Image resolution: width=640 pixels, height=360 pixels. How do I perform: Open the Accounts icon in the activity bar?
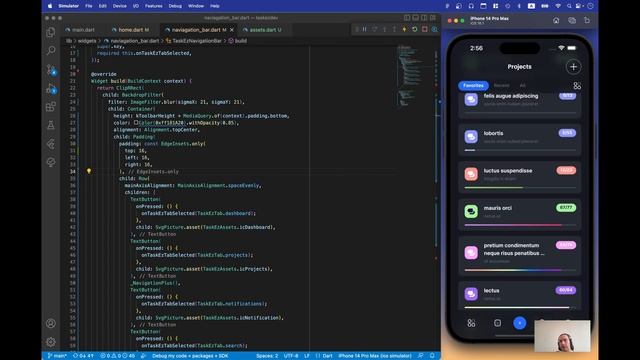51,323
